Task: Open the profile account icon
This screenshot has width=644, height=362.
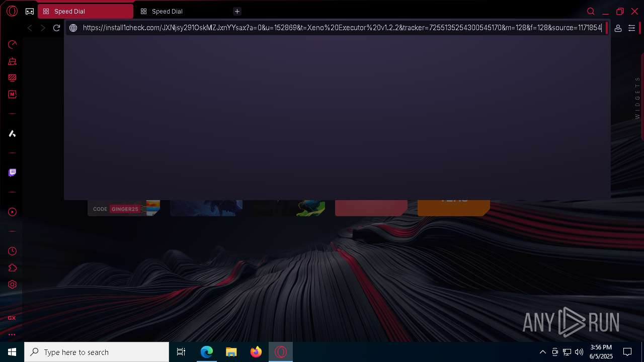Action: (618, 28)
